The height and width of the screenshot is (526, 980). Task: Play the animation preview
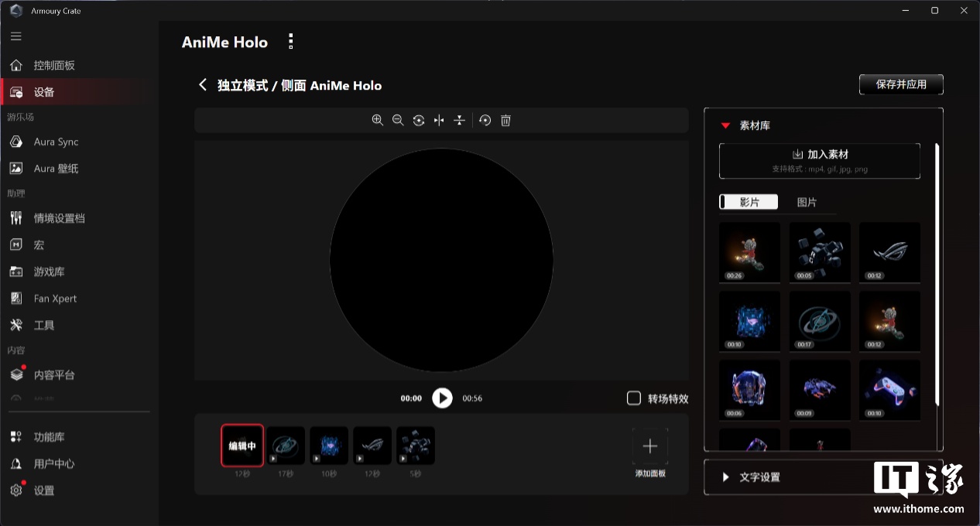pyautogui.click(x=442, y=398)
